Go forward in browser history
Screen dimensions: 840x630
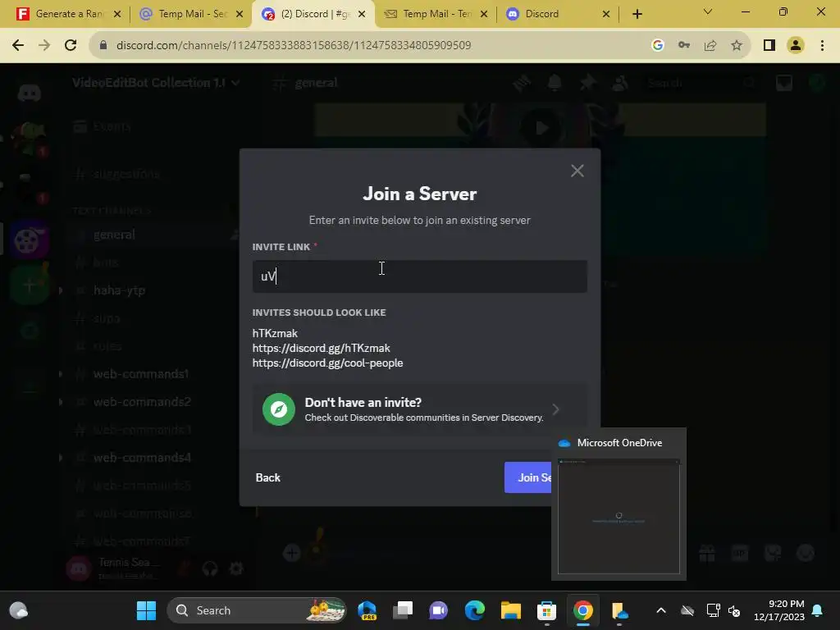pos(44,45)
